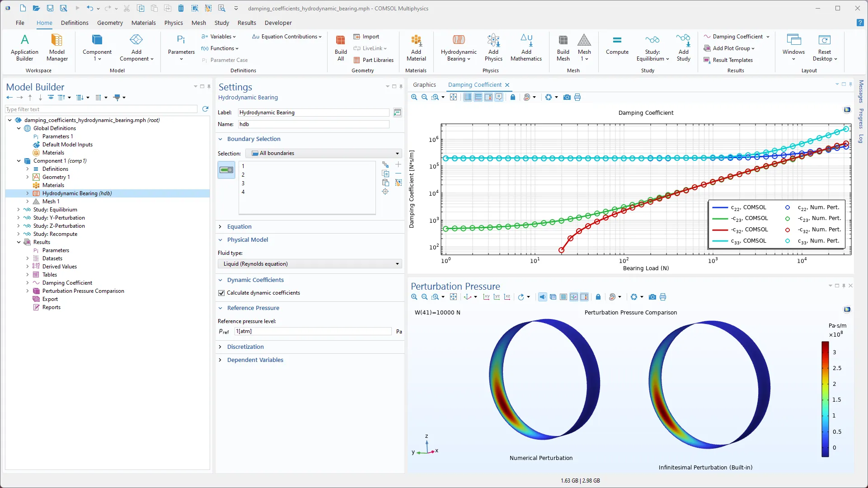The image size is (868, 488).
Task: Expand the Equation section
Action: click(239, 226)
